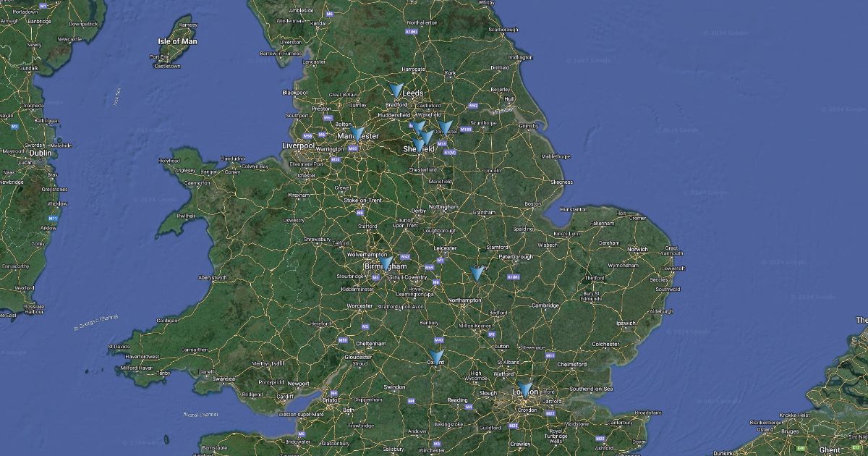Click the middle marker in Sheffield cluster

pyautogui.click(x=427, y=137)
